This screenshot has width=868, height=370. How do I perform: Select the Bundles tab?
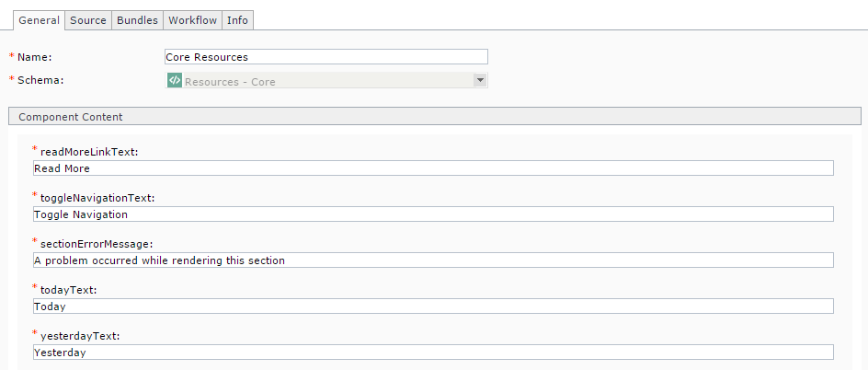pos(137,20)
